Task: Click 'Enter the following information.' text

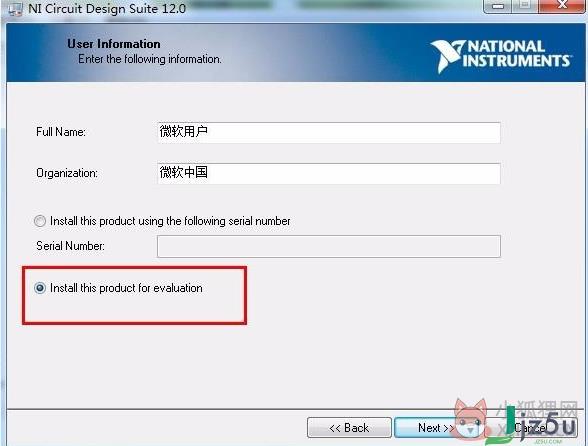Action: point(150,59)
